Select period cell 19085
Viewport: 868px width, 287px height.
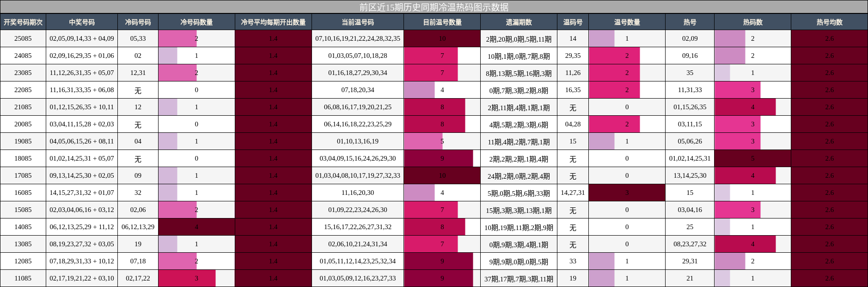pos(23,141)
